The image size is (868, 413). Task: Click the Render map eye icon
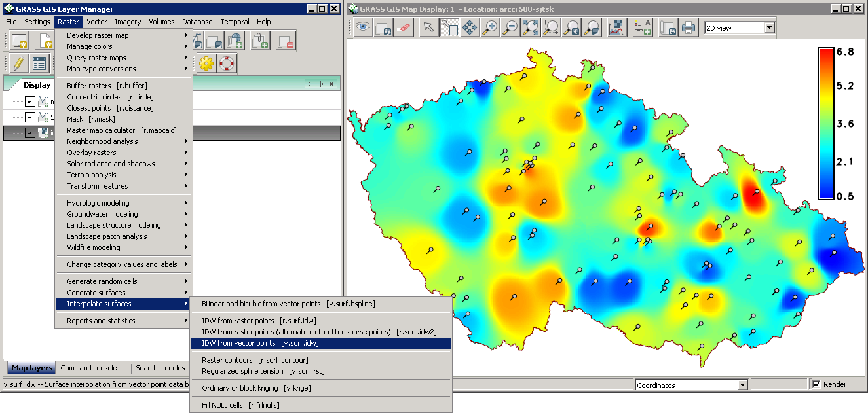[x=362, y=28]
